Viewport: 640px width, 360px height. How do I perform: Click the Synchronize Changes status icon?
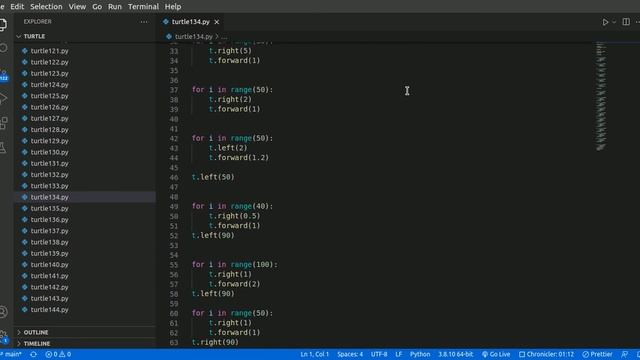point(33,354)
